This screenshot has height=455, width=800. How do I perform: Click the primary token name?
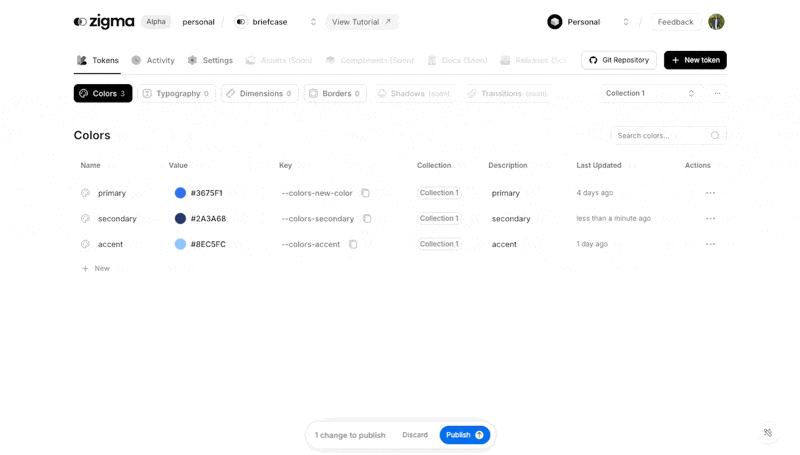pyautogui.click(x=112, y=193)
